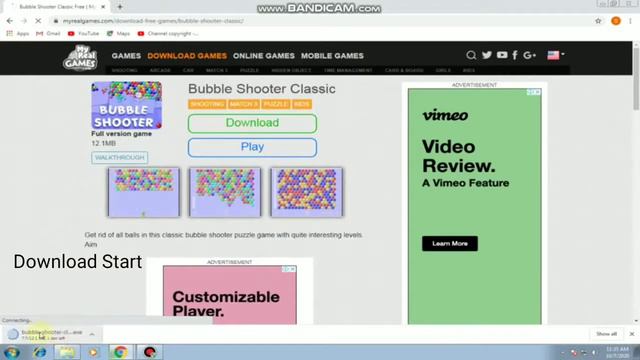Open the orange profile avatar in Chrome
Viewport: 640px width, 360px height.
(616, 21)
